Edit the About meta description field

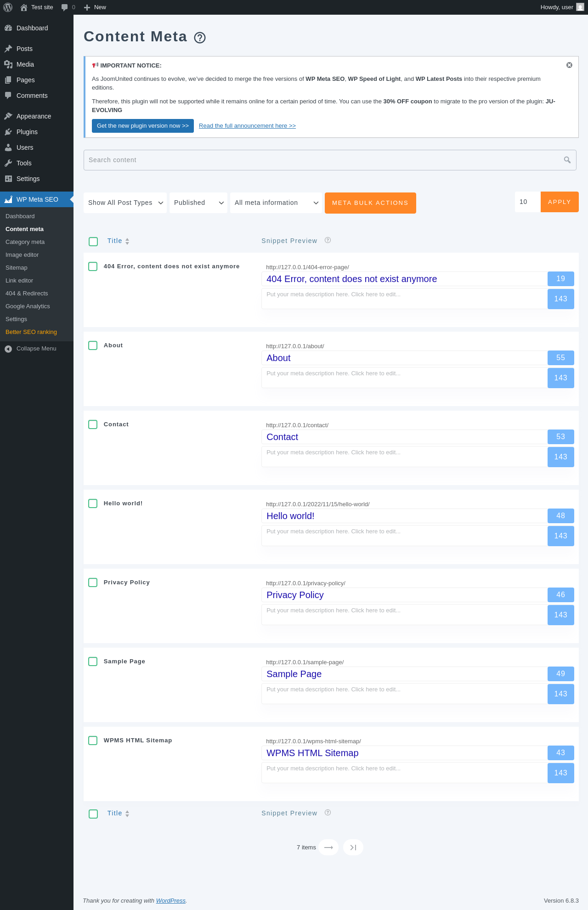coord(404,378)
